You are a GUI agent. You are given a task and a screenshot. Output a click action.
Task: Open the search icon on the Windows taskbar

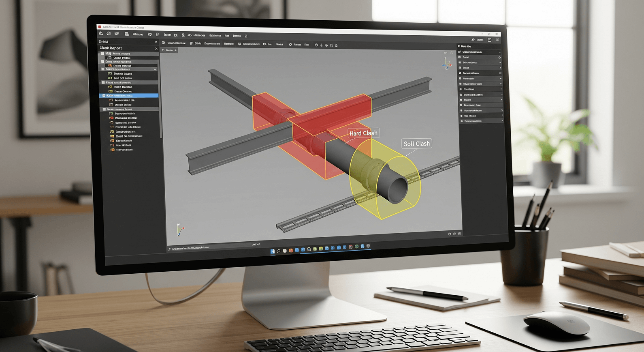click(x=279, y=251)
